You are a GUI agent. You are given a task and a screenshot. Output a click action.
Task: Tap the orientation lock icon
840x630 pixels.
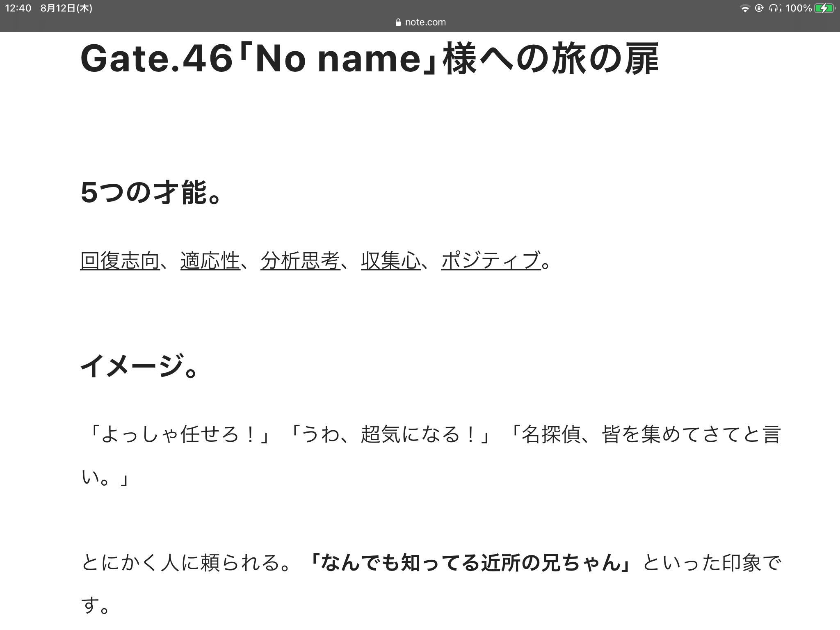[759, 8]
